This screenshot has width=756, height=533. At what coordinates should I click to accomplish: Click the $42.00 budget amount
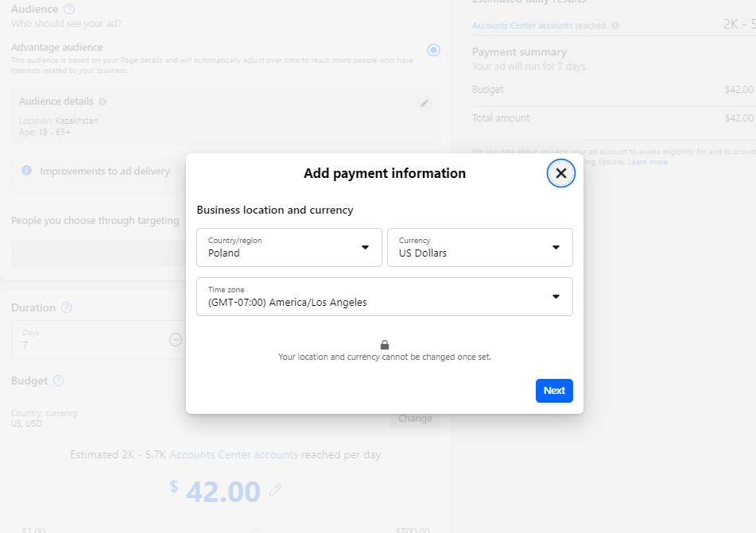[739, 90]
